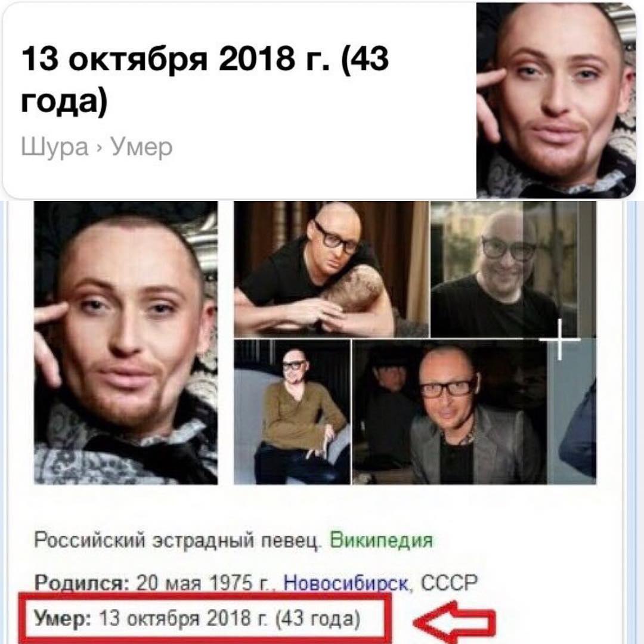The image size is (644, 644).
Task: Click the plus icon over the image grid
Action: [559, 340]
